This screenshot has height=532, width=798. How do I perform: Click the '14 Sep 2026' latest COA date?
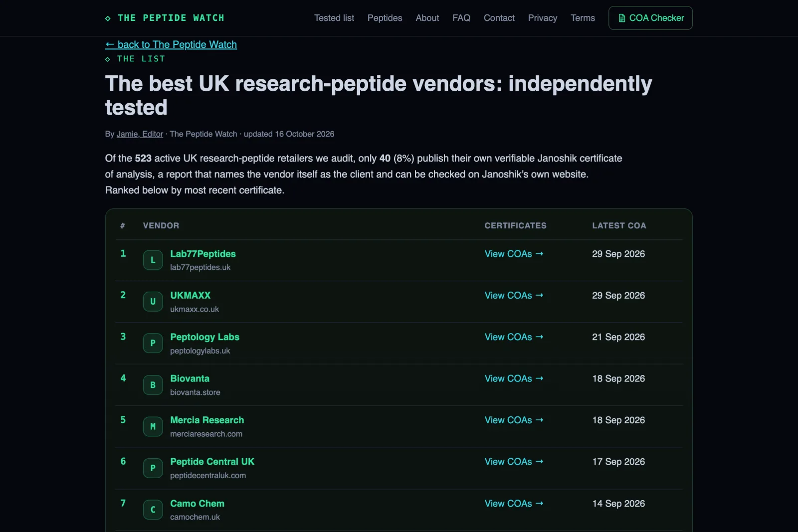point(618,504)
